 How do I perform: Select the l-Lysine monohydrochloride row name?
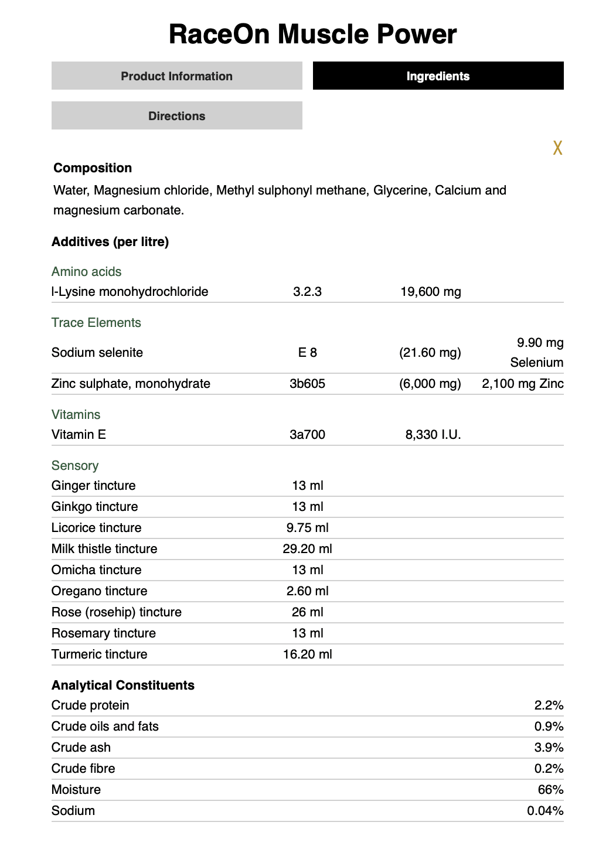coord(130,292)
